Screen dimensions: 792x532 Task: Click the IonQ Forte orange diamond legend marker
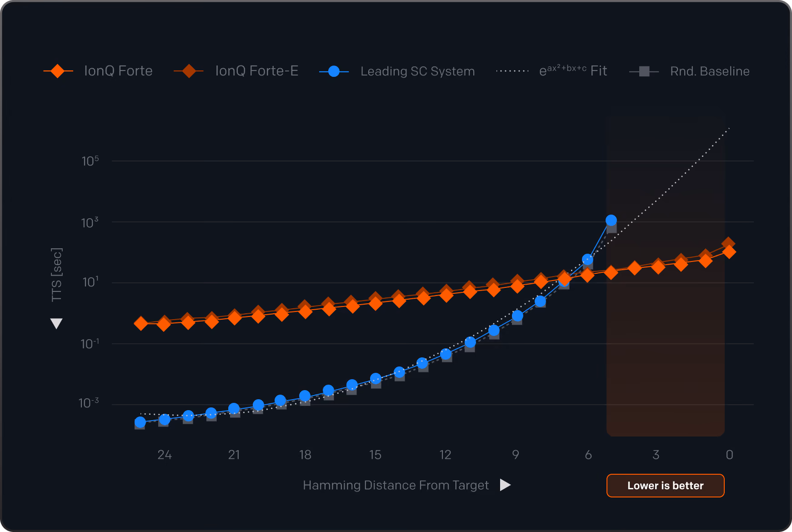coord(58,71)
